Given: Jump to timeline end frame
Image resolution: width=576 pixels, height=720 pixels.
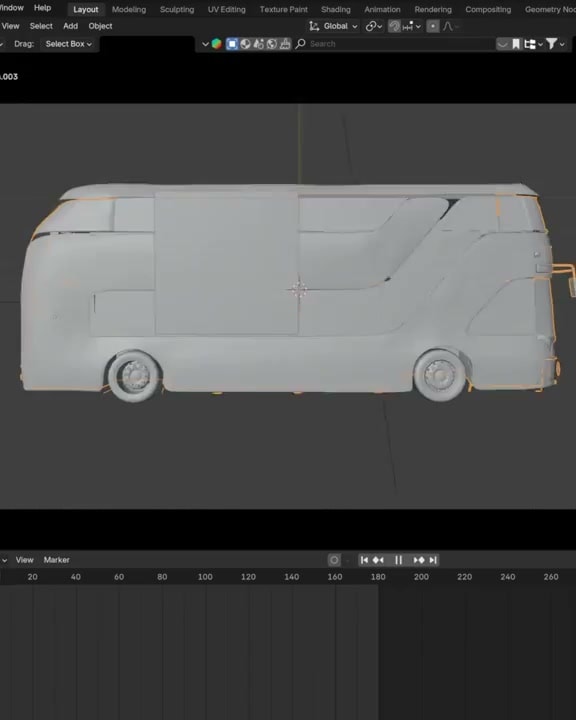Looking at the screenshot, I should pos(433,560).
